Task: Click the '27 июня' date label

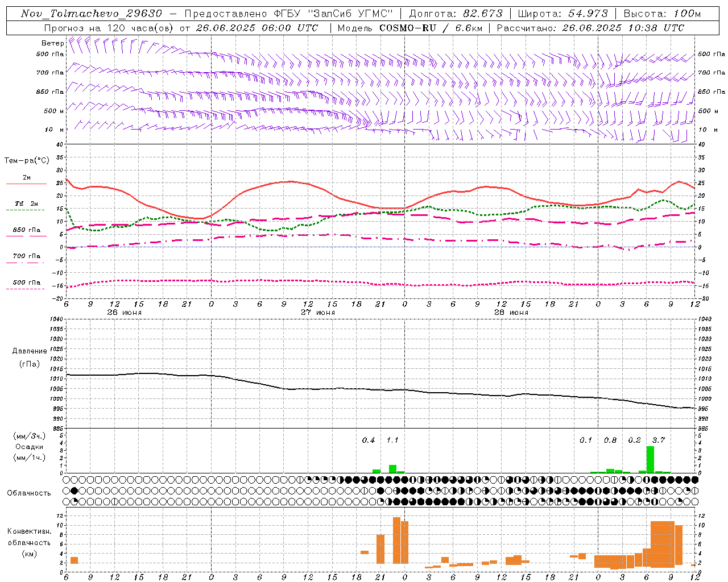Action: (x=318, y=313)
